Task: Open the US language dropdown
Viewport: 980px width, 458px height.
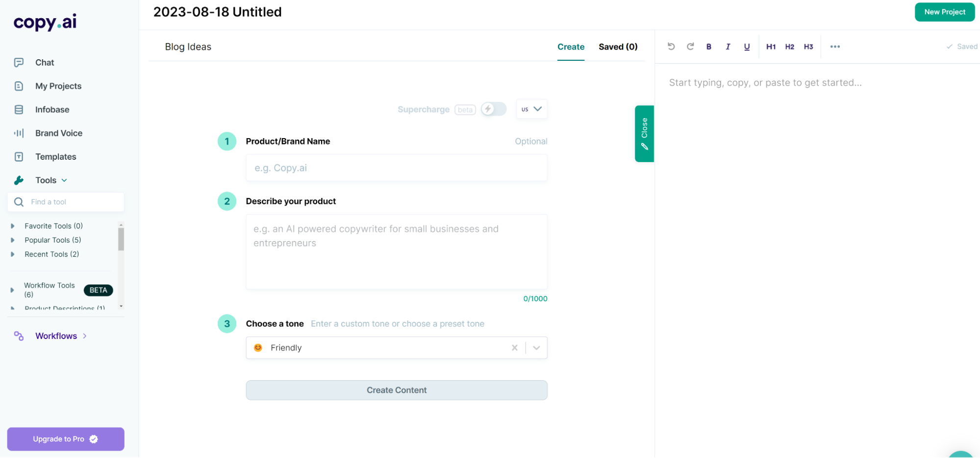Action: [531, 109]
